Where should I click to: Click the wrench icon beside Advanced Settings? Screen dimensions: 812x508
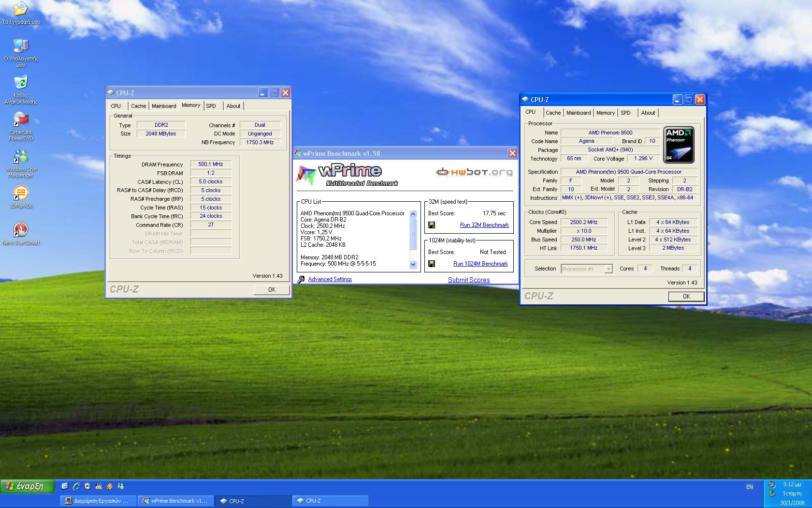click(301, 279)
